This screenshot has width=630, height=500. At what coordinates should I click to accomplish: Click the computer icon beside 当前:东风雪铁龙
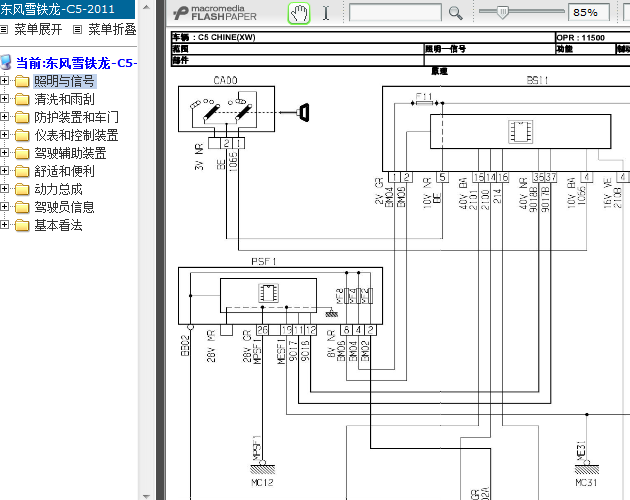6,63
